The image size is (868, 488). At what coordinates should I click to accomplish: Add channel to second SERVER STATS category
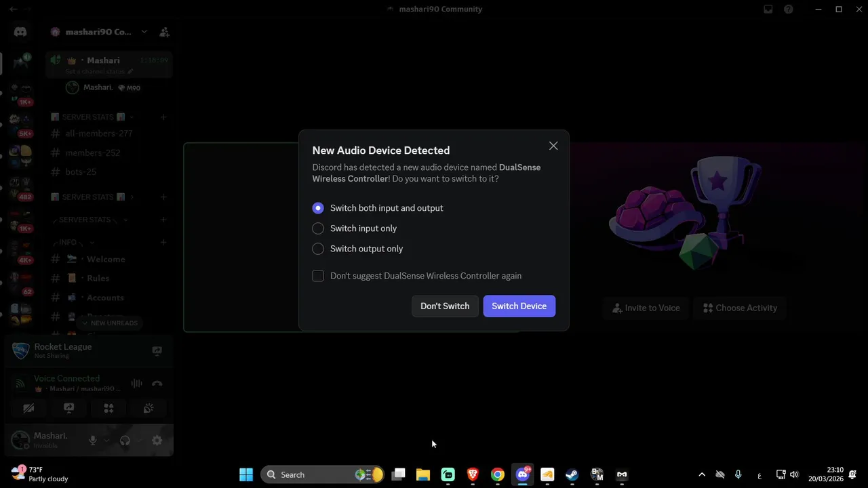click(x=163, y=197)
